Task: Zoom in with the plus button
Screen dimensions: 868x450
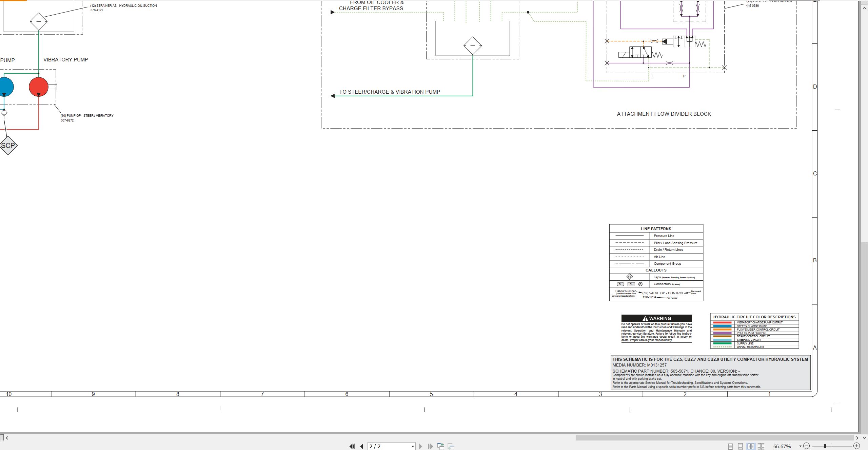Action: pyautogui.click(x=856, y=446)
